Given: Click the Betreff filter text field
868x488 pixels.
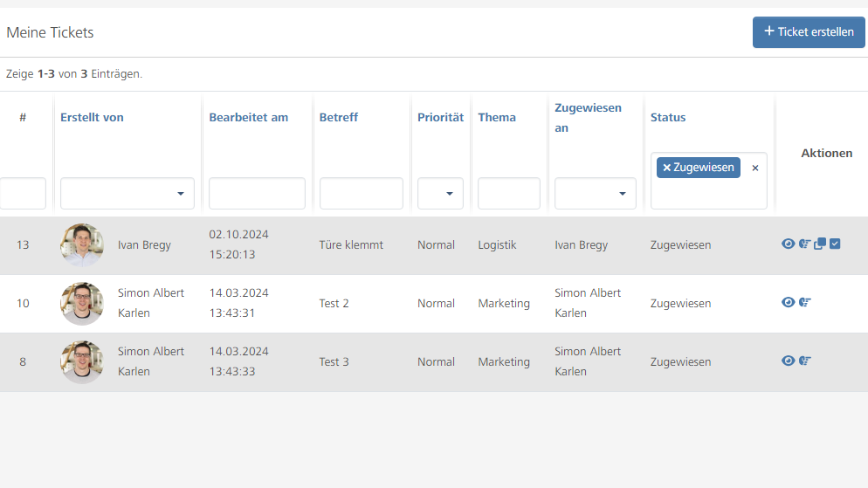Looking at the screenshot, I should [361, 194].
